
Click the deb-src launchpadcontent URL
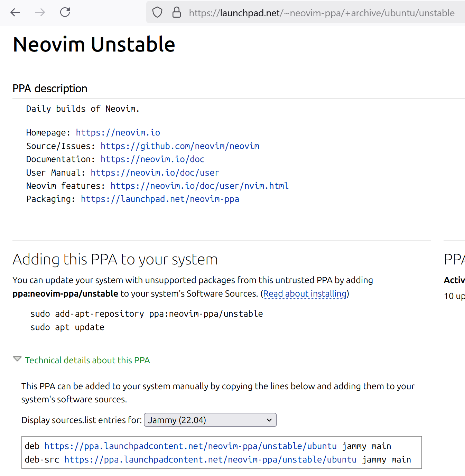(x=210, y=460)
